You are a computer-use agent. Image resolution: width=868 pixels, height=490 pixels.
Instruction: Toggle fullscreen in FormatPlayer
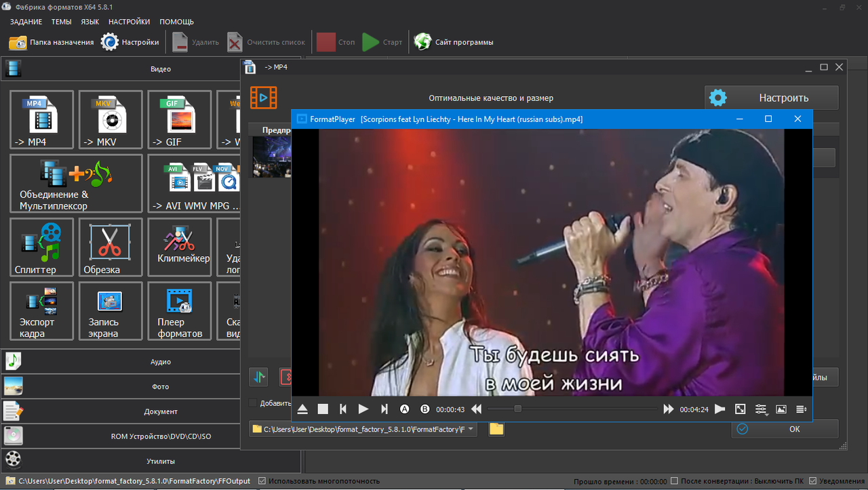pos(741,409)
